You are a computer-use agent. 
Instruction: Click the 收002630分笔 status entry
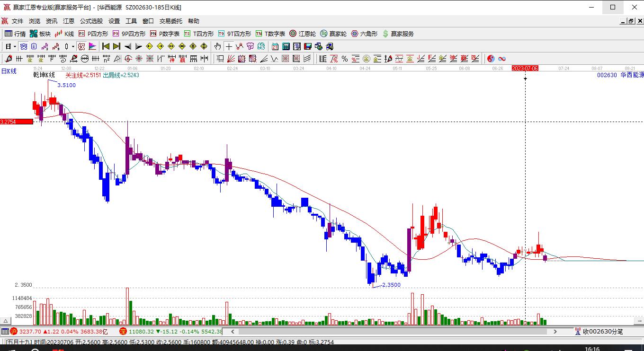tap(603, 332)
